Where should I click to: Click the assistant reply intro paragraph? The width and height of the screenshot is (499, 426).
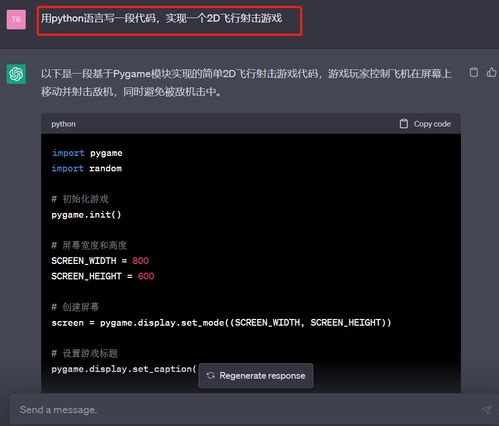point(246,82)
